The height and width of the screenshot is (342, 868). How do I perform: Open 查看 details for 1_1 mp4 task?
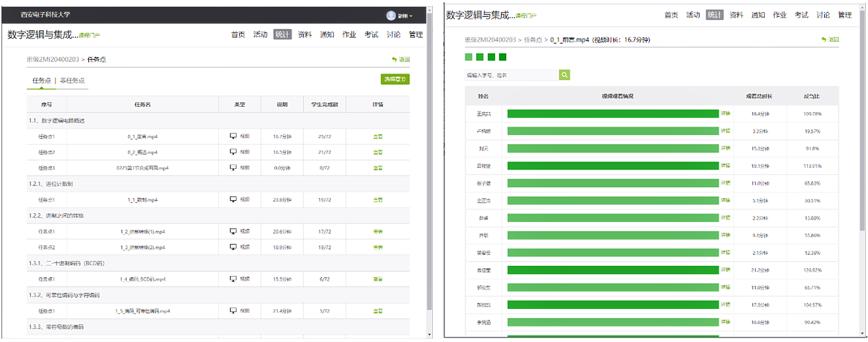[378, 200]
